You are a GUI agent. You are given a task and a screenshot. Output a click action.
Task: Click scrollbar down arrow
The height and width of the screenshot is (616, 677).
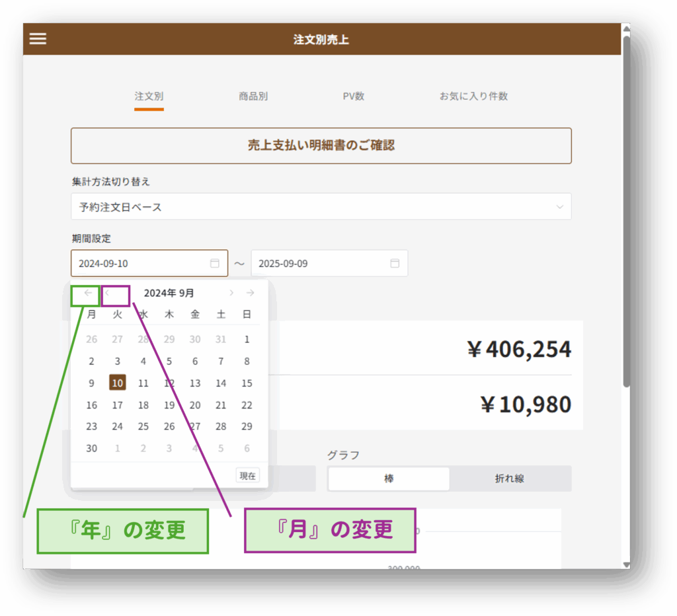[625, 564]
